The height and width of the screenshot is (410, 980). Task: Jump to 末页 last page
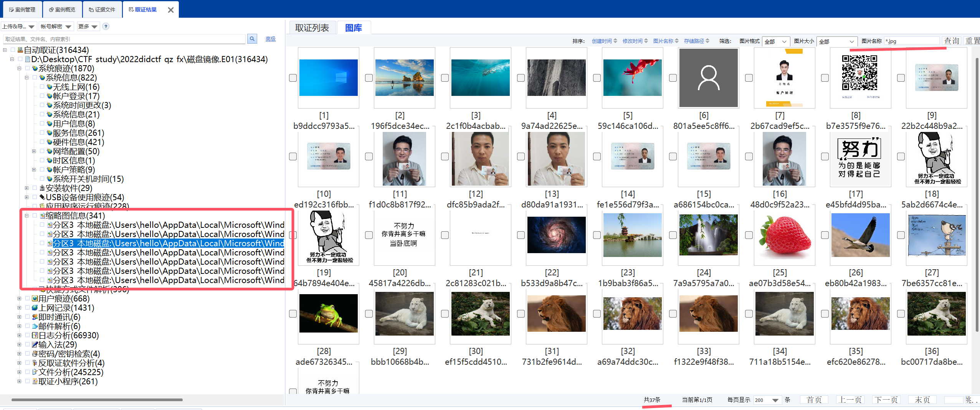[922, 400]
